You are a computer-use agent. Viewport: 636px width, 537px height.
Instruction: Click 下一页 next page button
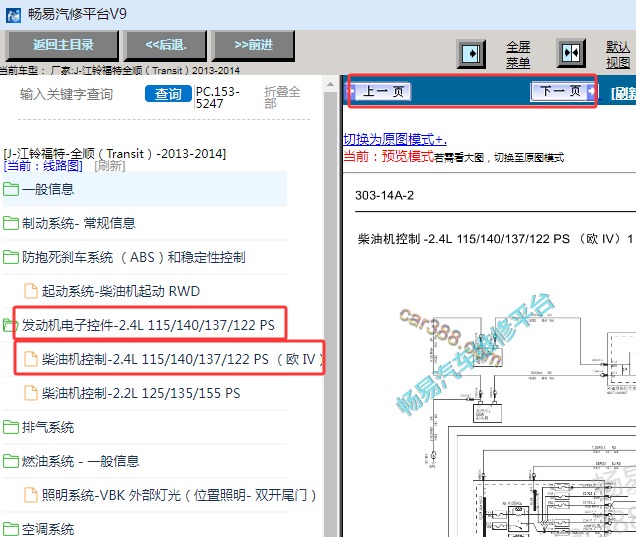tap(563, 91)
